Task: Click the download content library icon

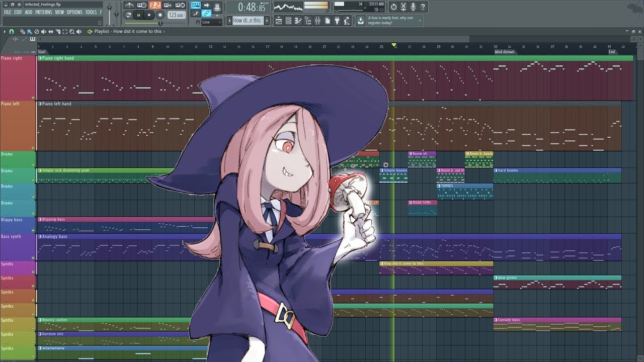Action: 360,21
